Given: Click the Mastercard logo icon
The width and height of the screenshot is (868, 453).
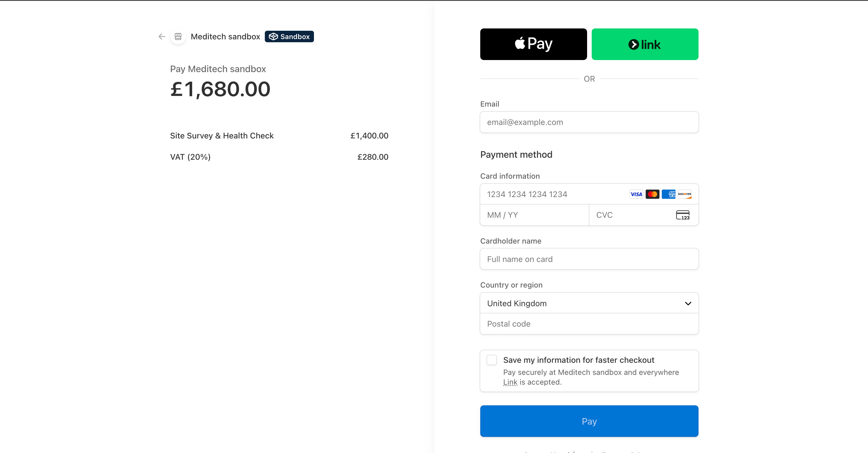Looking at the screenshot, I should 652,194.
